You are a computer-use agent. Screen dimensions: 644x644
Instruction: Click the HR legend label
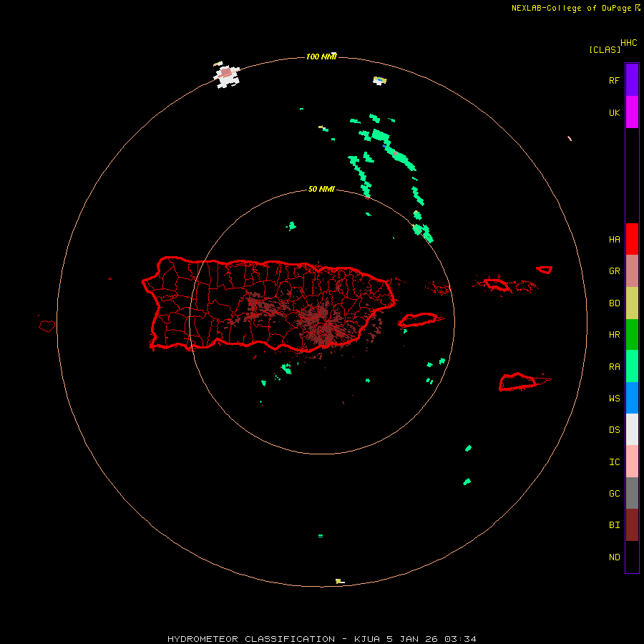click(614, 335)
